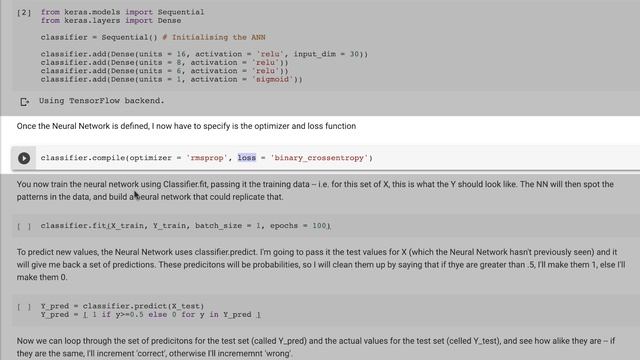The height and width of the screenshot is (360, 640).
Task: Click the Dense layer line with units = 8
Action: (x=164, y=63)
